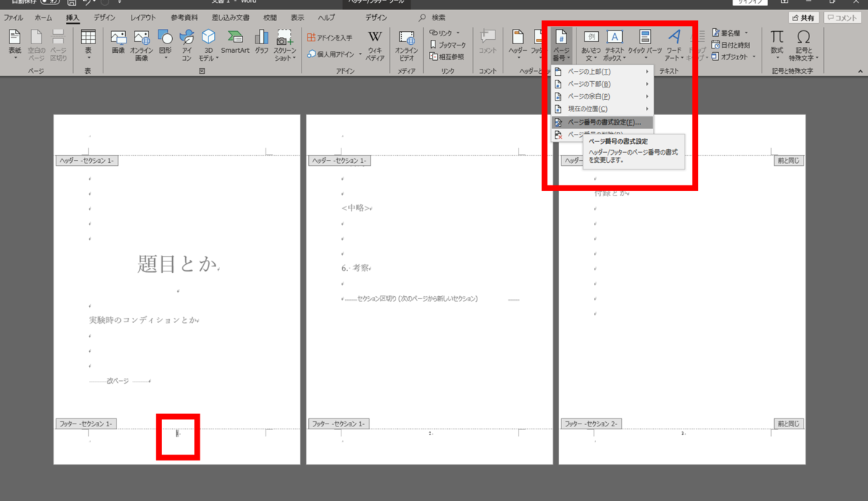Open the 図形 shapes gallery
Image resolution: width=868 pixels, height=501 pixels.
[x=165, y=45]
